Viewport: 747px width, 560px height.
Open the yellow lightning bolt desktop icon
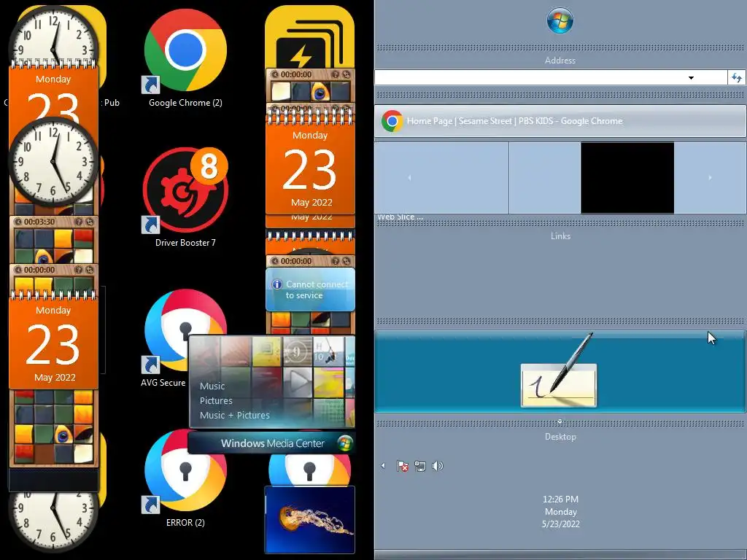point(309,37)
